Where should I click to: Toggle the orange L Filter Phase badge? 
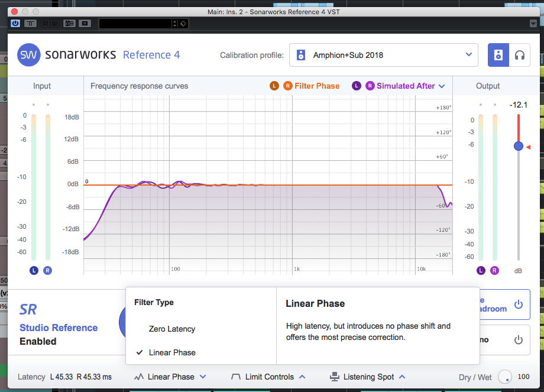pos(274,85)
